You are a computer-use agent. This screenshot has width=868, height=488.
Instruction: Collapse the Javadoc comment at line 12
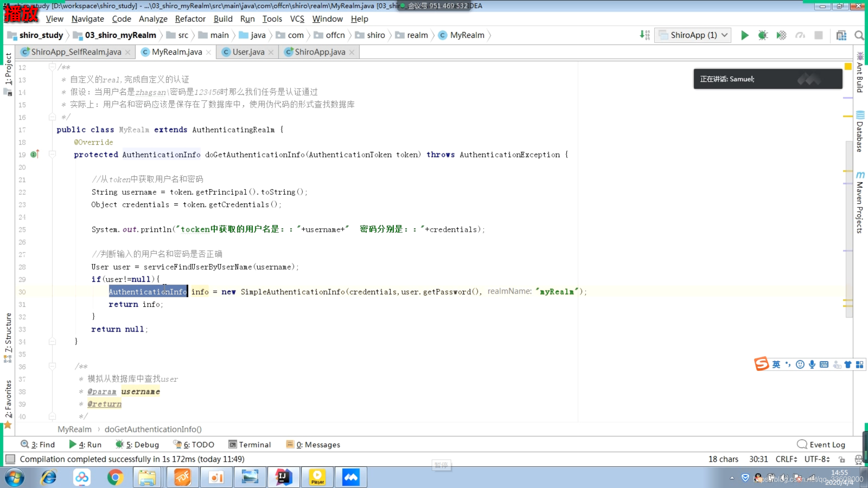pyautogui.click(x=52, y=67)
